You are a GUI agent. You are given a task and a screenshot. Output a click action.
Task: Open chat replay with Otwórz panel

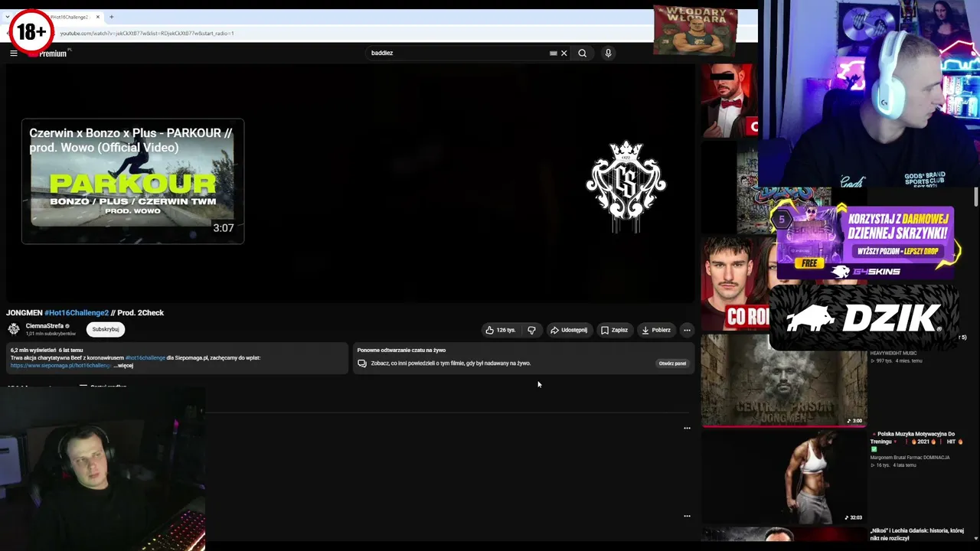[672, 364]
